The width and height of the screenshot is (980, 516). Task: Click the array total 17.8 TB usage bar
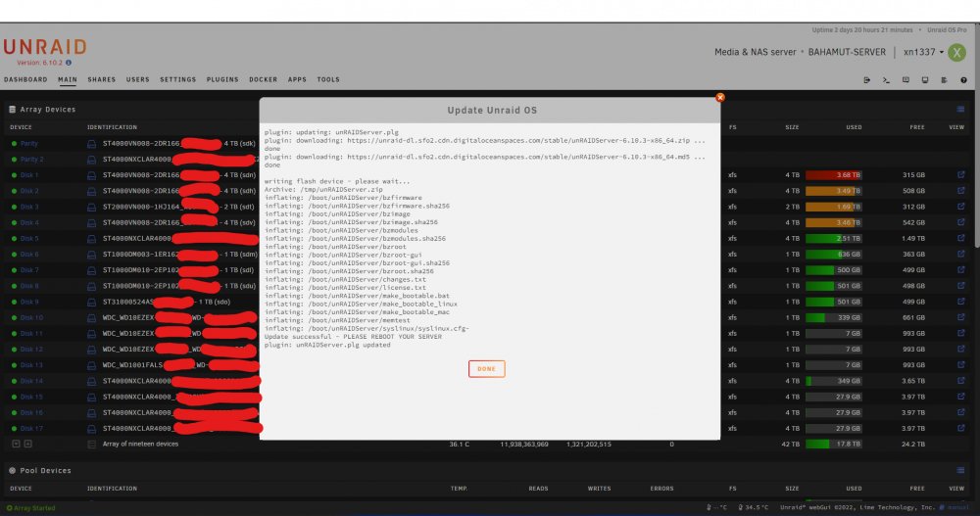[834, 445]
